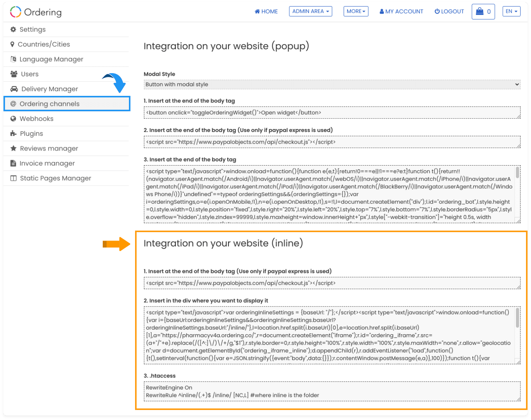Click the Delivery Manager car icon

[x=14, y=89]
